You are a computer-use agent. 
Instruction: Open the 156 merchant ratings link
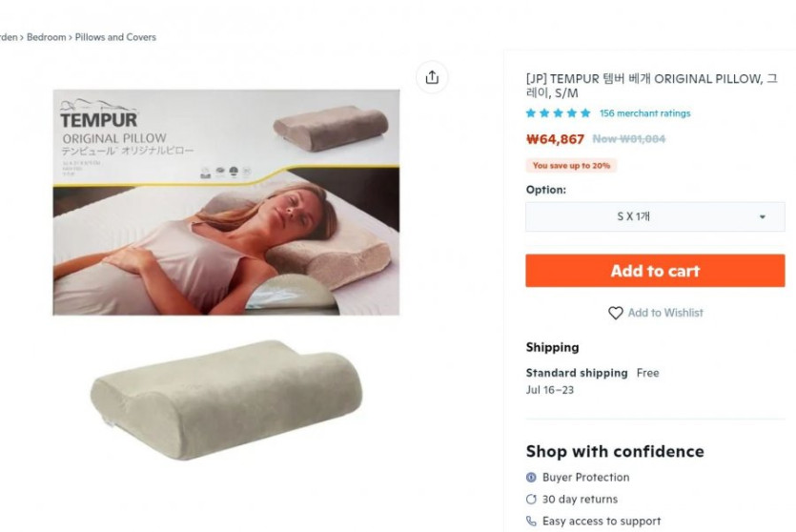click(x=644, y=113)
